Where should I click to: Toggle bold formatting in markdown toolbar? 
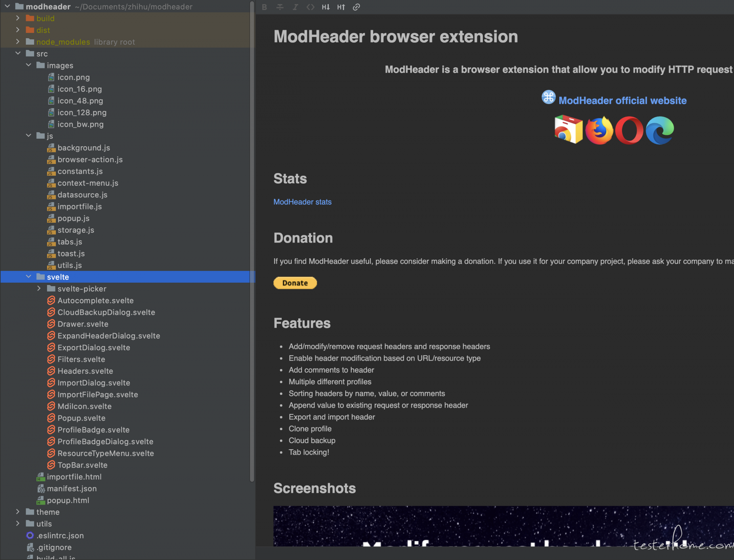point(264,7)
